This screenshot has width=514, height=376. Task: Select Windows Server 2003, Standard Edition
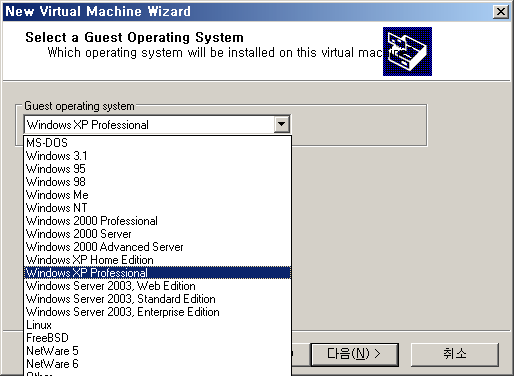[157, 299]
